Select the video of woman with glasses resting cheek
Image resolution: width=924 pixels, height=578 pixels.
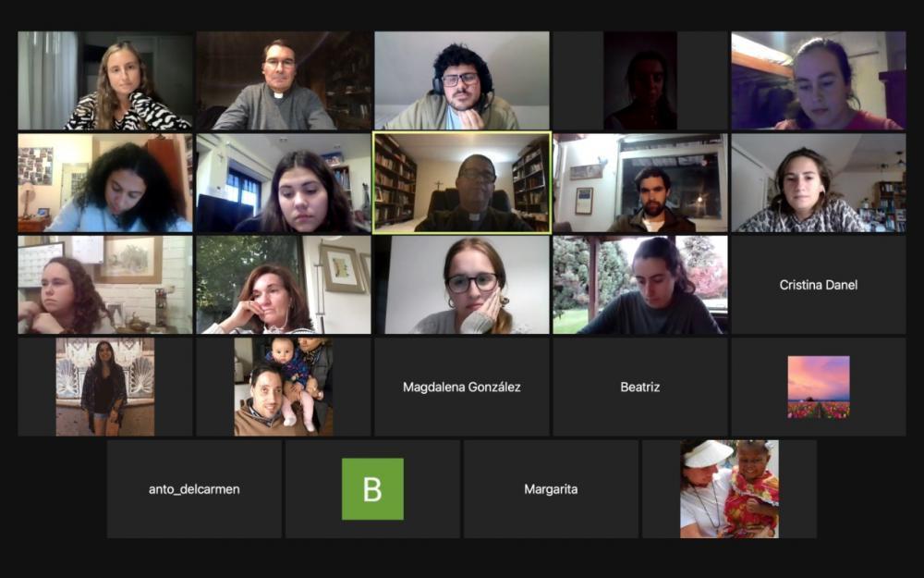point(461,285)
